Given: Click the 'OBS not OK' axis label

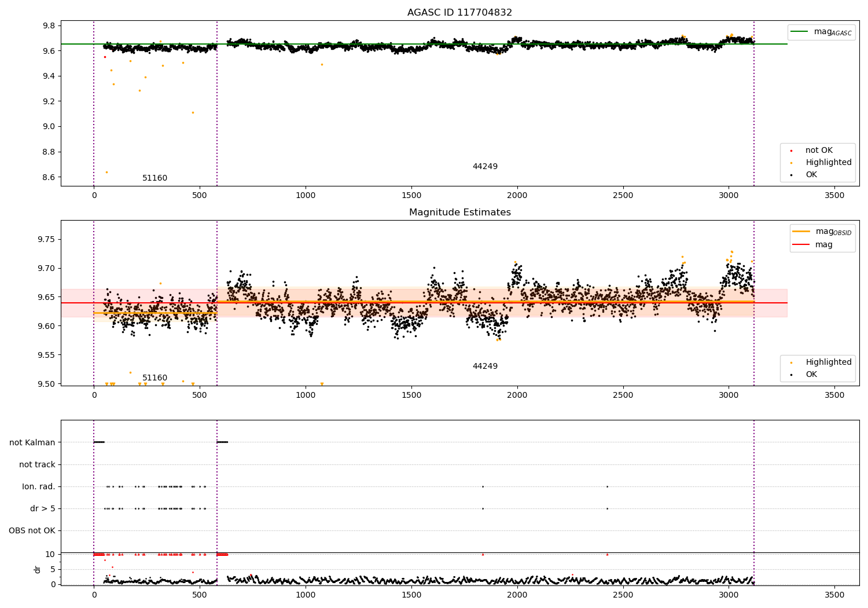Looking at the screenshot, I should (x=32, y=531).
